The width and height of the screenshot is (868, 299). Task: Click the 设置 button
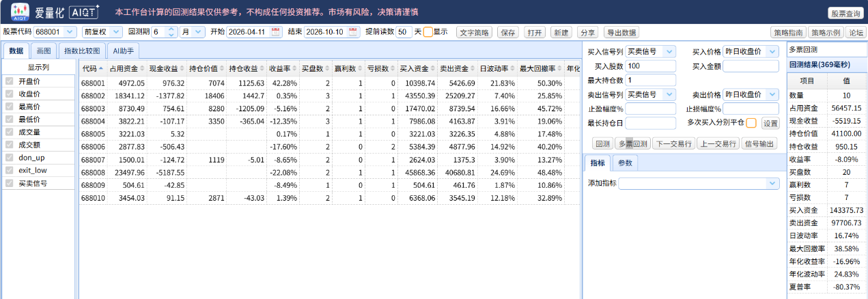pos(770,123)
